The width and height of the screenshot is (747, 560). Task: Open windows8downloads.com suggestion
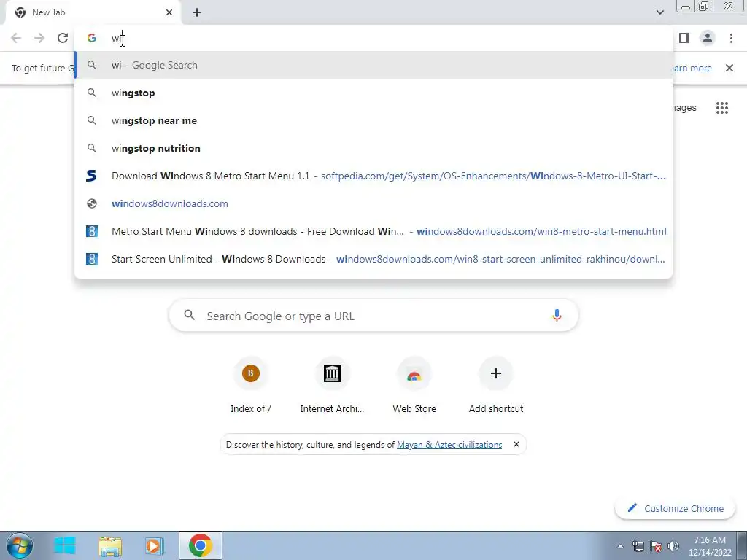[373, 203]
